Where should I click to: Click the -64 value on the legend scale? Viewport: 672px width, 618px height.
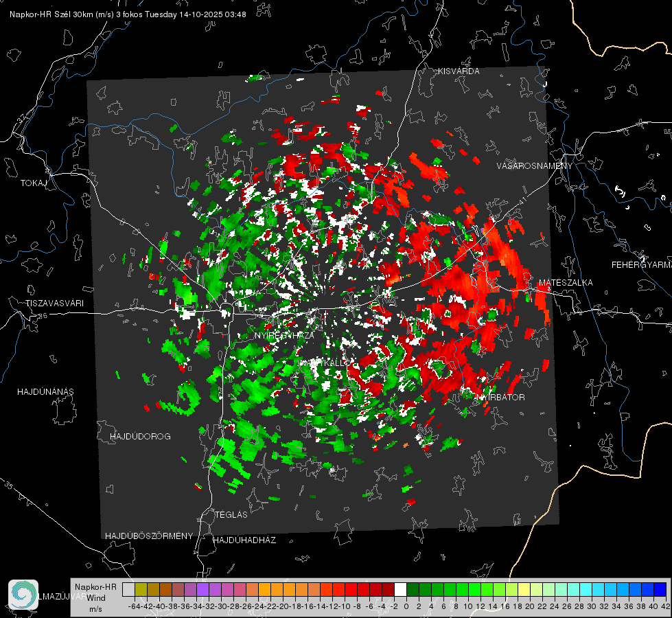click(134, 606)
